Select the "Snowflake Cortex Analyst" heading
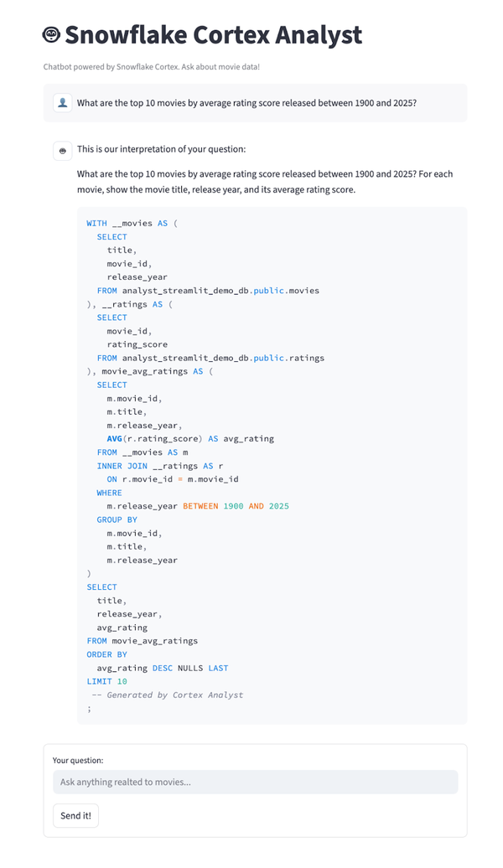The height and width of the screenshot is (868, 503). click(213, 35)
